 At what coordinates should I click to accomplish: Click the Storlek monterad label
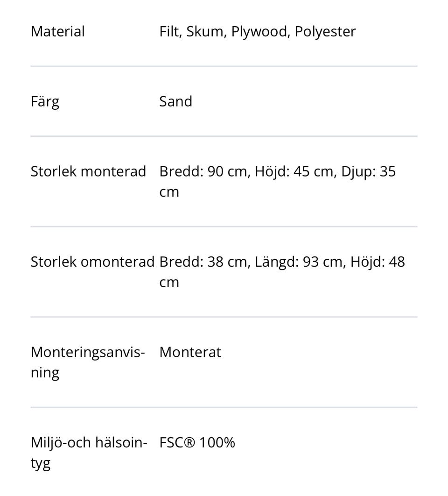point(88,171)
